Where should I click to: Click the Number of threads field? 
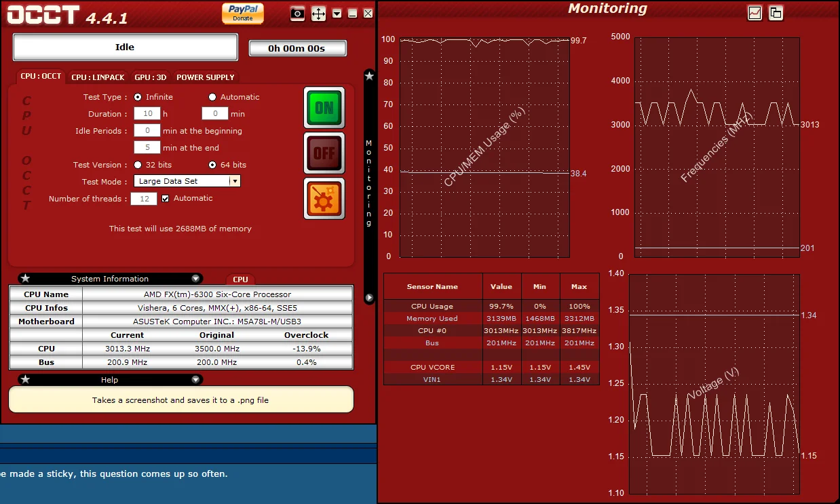[x=145, y=199]
